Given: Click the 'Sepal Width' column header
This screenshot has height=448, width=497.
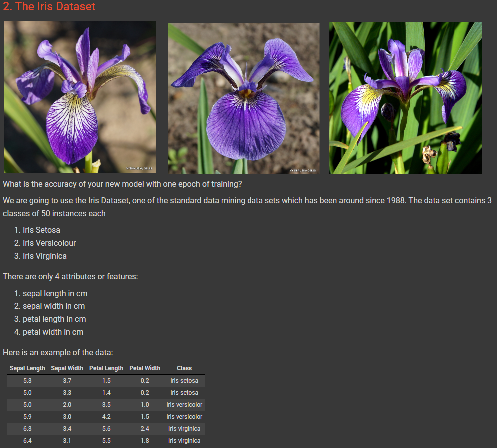Looking at the screenshot, I should (67, 368).
